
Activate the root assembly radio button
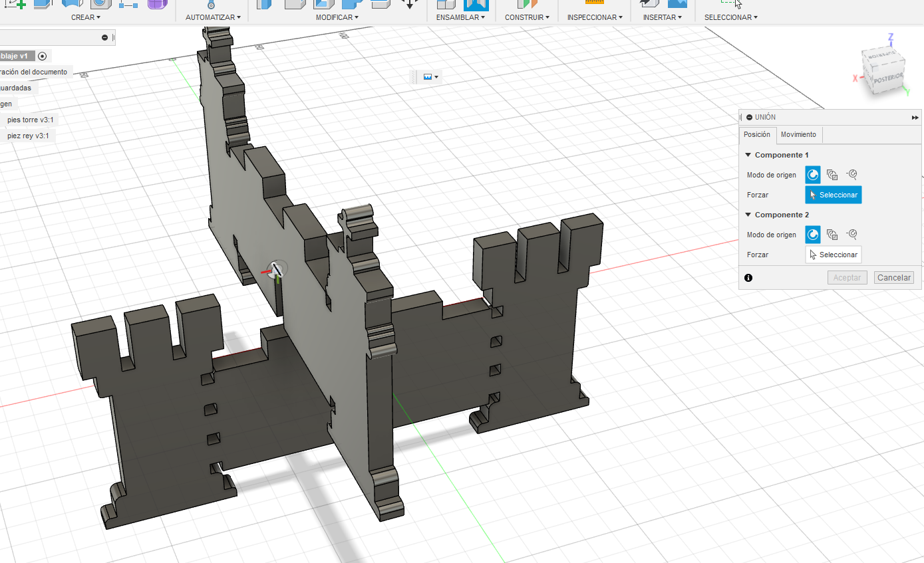(43, 56)
